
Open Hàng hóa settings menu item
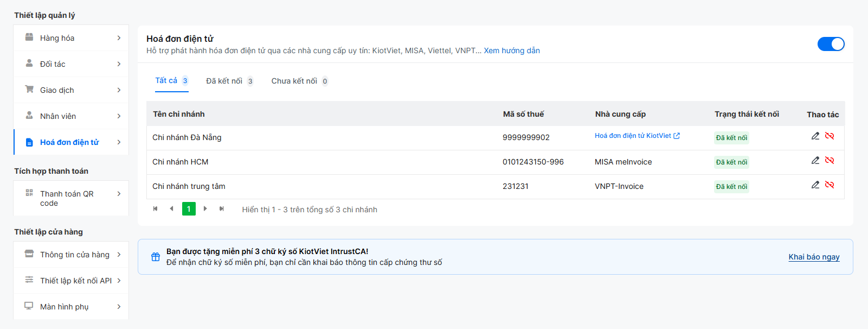71,38
